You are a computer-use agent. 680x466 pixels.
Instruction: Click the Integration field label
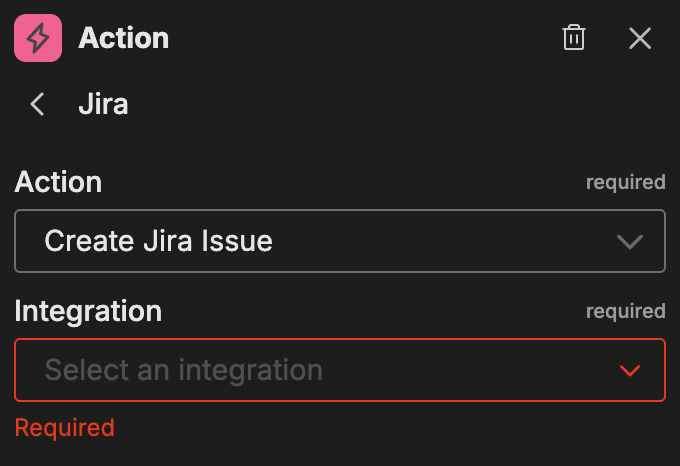click(x=88, y=311)
